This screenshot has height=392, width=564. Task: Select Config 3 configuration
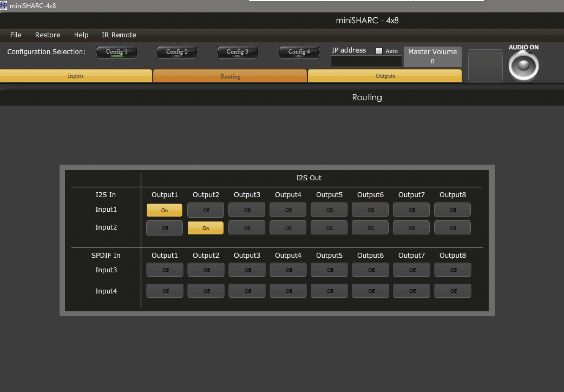(237, 52)
